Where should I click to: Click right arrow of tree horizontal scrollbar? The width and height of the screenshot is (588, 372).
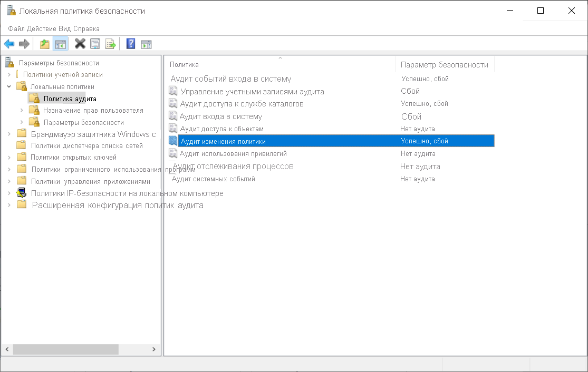coord(154,349)
